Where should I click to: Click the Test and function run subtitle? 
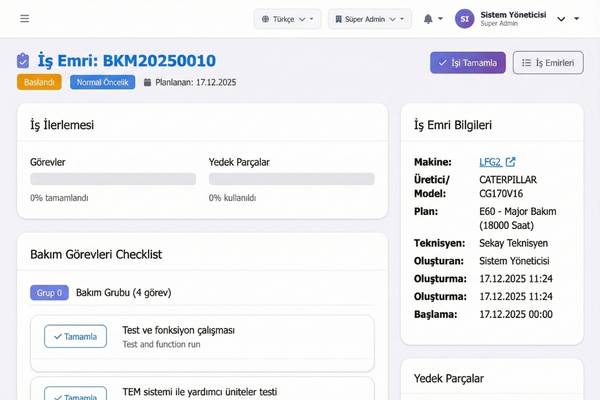tap(161, 344)
